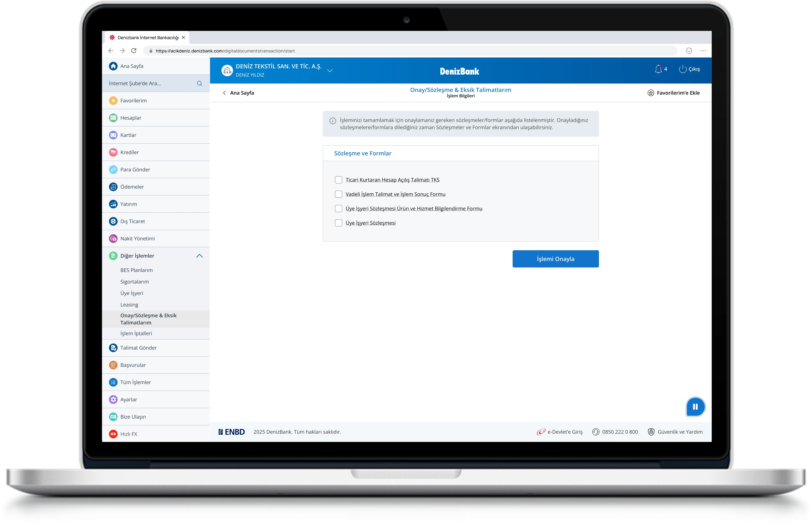Click the lock icon in the address bar

click(151, 51)
